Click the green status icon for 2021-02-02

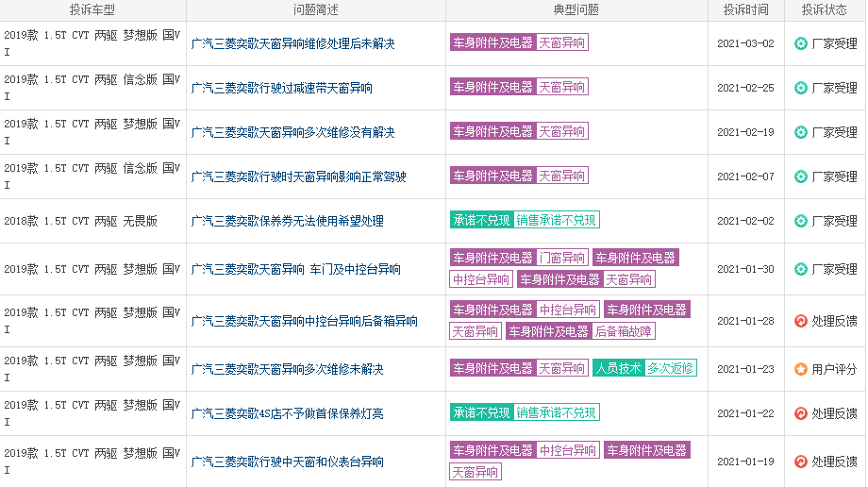(800, 221)
